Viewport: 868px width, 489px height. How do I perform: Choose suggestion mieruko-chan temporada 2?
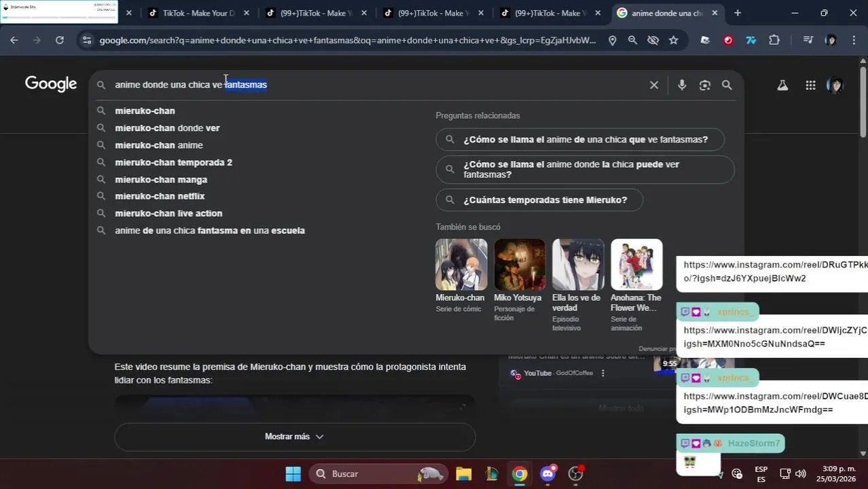173,162
